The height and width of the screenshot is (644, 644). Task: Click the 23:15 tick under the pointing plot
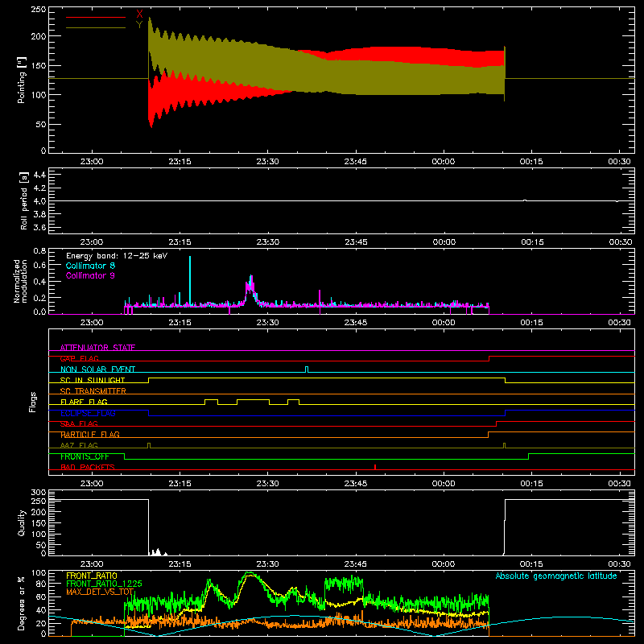pyautogui.click(x=180, y=162)
